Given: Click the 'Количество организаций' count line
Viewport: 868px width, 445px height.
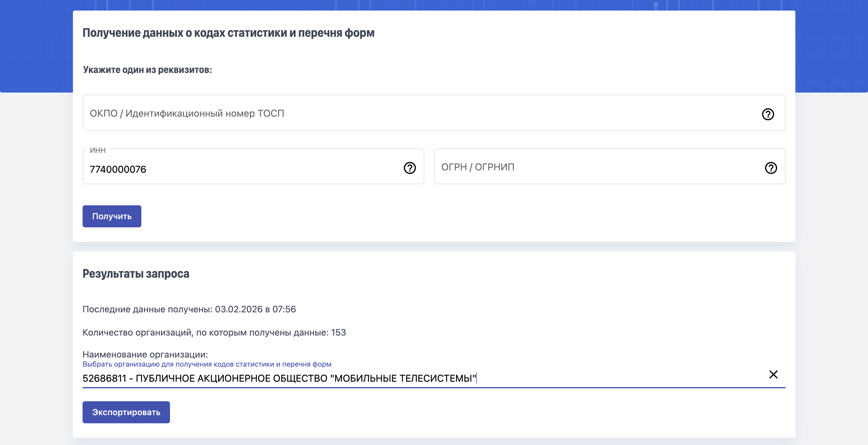Looking at the screenshot, I should click(214, 333).
